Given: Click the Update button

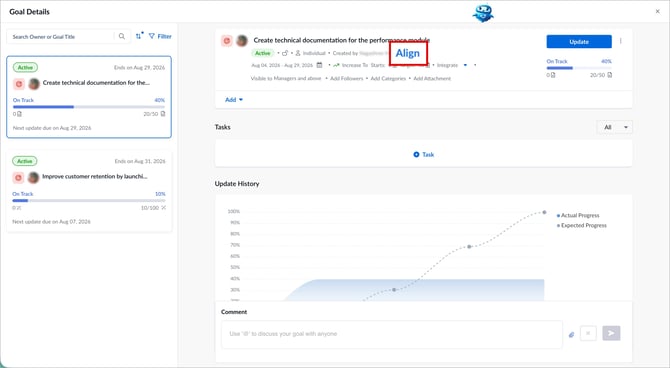Looking at the screenshot, I should [x=579, y=41].
